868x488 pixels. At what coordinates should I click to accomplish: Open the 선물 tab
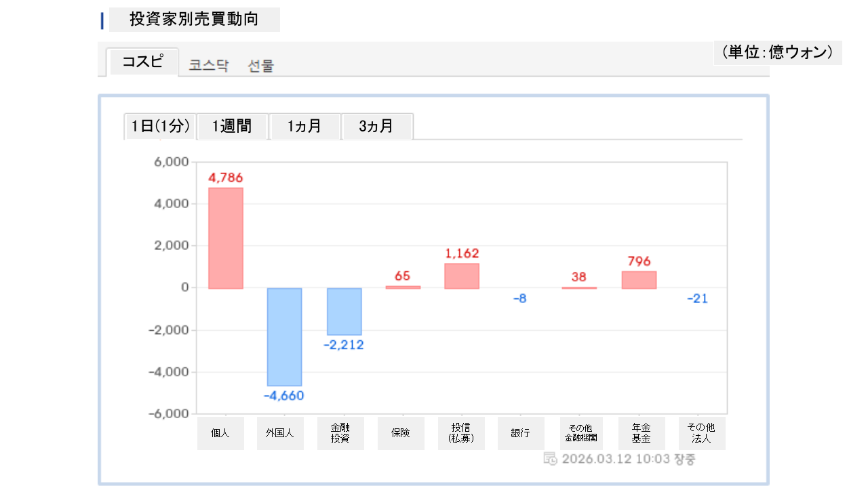pos(261,66)
